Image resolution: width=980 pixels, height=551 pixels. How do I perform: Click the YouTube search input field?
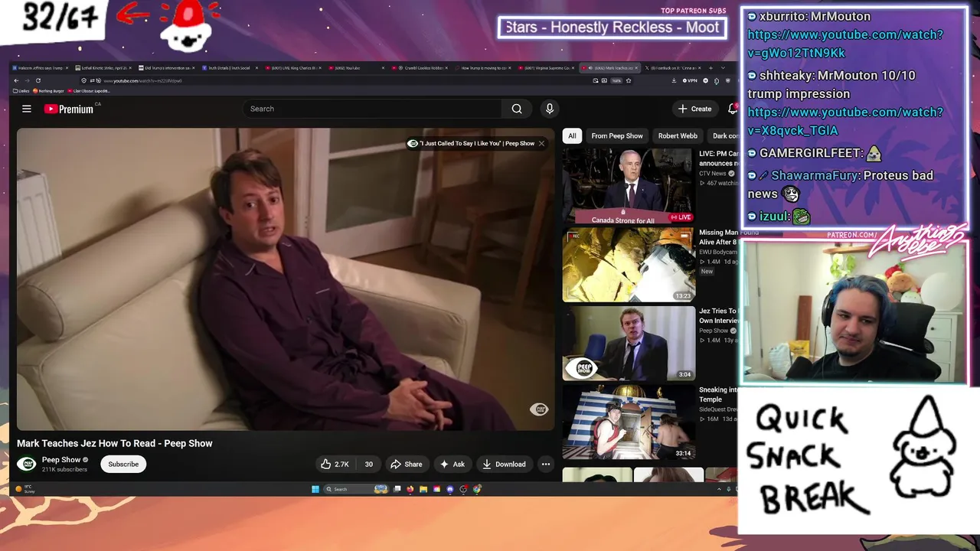point(371,109)
